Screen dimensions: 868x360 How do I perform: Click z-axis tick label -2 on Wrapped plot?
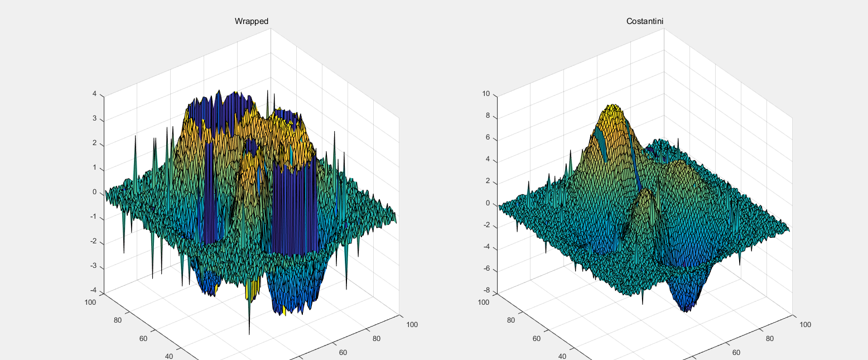(x=94, y=242)
